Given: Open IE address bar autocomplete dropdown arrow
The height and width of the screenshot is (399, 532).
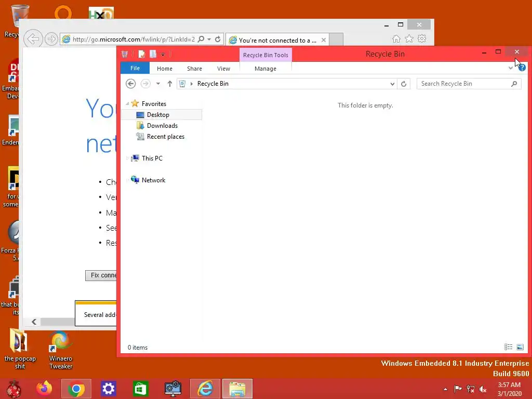Looking at the screenshot, I should (x=209, y=39).
